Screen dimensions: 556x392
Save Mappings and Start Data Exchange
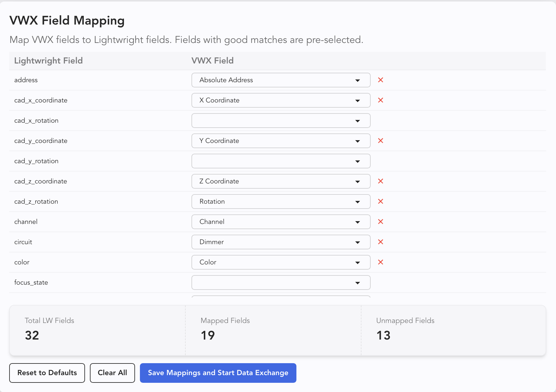tap(218, 373)
